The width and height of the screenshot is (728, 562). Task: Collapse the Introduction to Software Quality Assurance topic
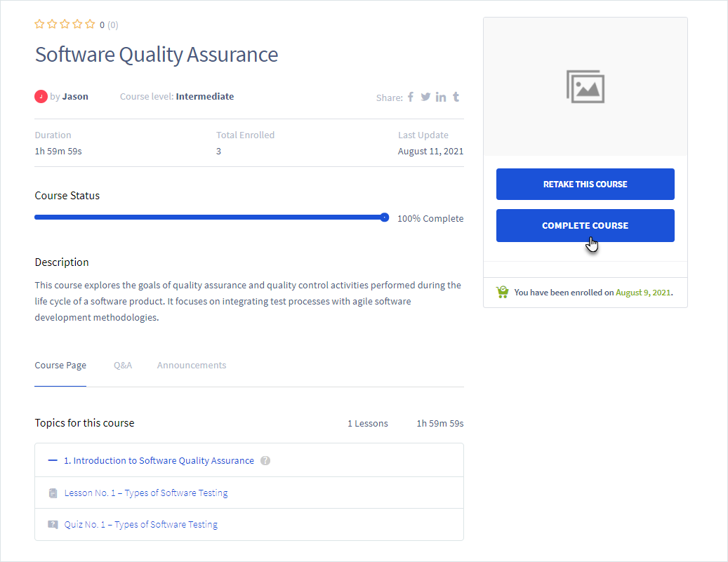[53, 461]
